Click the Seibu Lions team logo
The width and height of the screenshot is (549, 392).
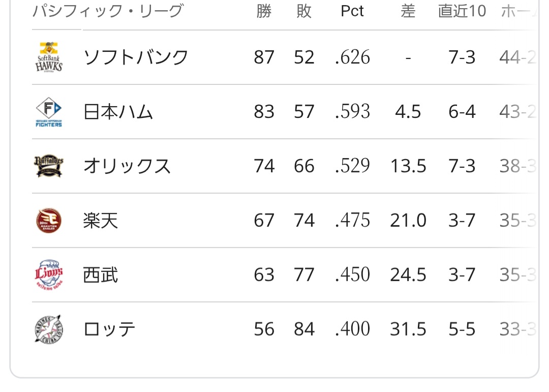[49, 275]
